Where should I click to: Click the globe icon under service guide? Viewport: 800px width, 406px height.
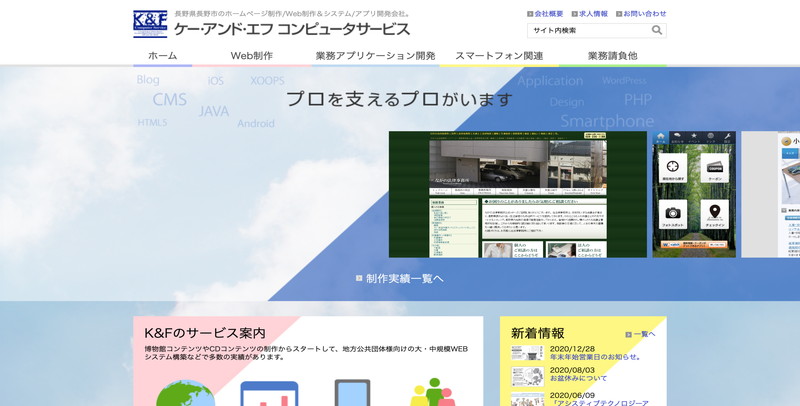click(x=185, y=393)
